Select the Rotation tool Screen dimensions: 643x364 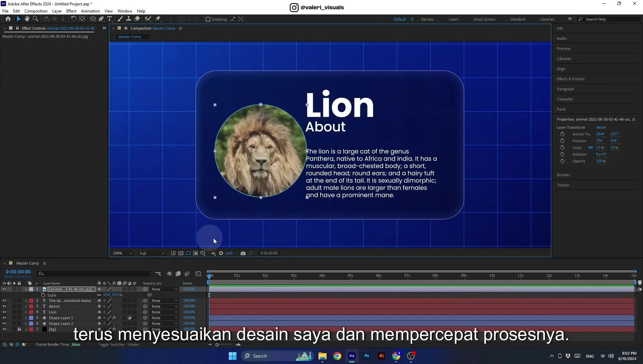click(74, 19)
